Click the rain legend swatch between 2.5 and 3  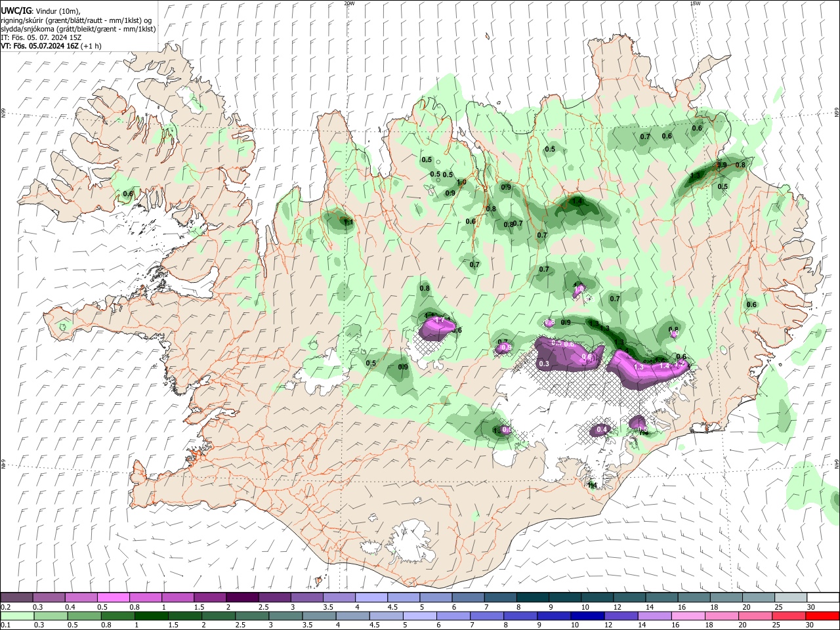pos(251,616)
